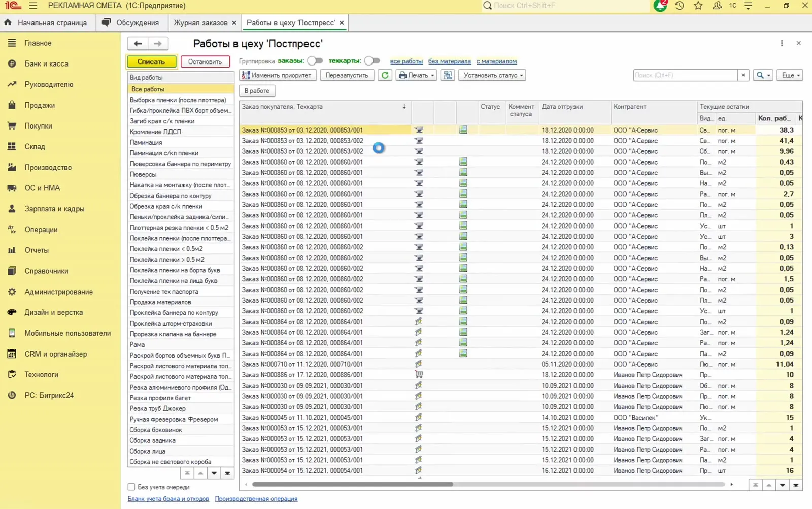The height and width of the screenshot is (509, 812).
Task: Clear the search field with X
Action: pos(743,75)
